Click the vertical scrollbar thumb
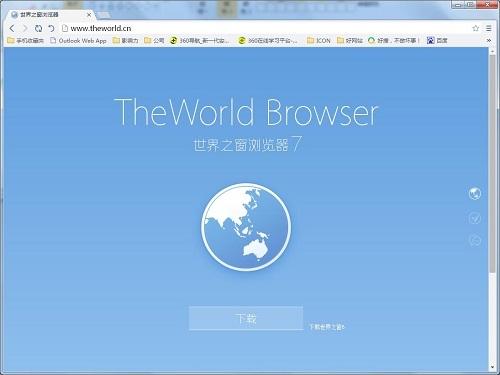 [492, 163]
